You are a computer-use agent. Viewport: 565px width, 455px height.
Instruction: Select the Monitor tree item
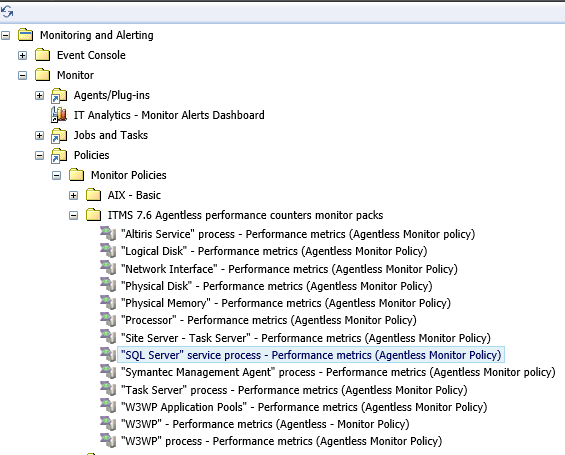pos(75,75)
